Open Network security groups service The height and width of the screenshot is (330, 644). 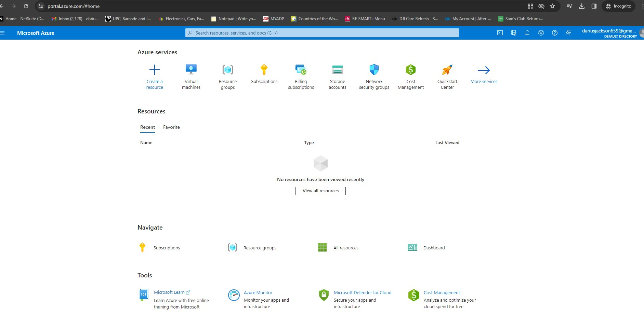[x=374, y=69]
